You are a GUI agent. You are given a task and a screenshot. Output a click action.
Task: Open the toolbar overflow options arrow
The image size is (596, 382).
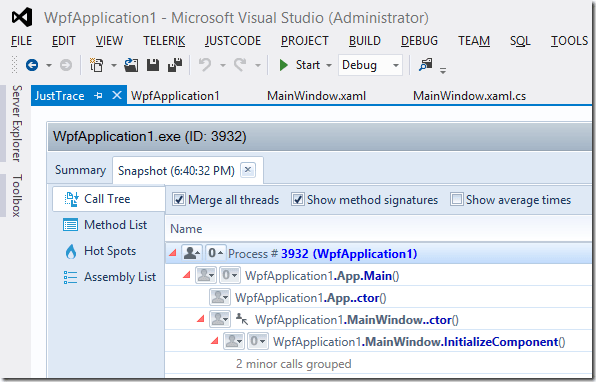(443, 70)
